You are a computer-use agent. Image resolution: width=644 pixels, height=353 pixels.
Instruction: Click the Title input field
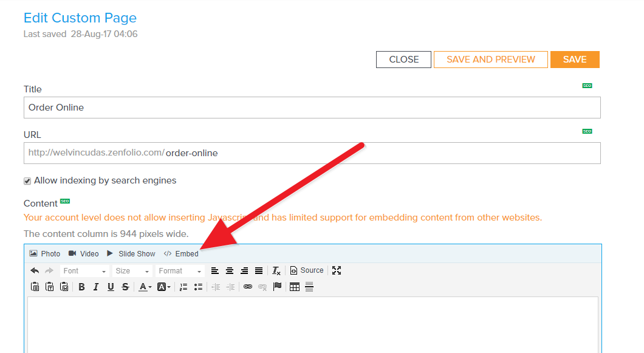312,108
